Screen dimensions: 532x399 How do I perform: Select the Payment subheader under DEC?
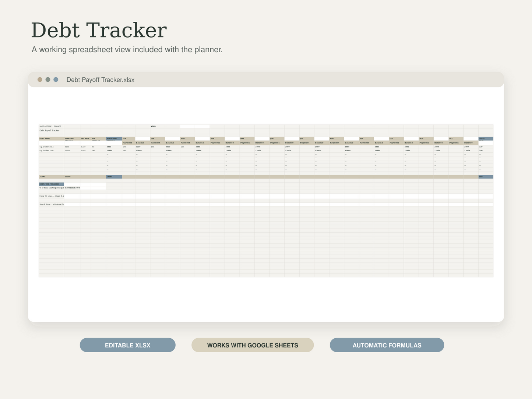click(455, 143)
